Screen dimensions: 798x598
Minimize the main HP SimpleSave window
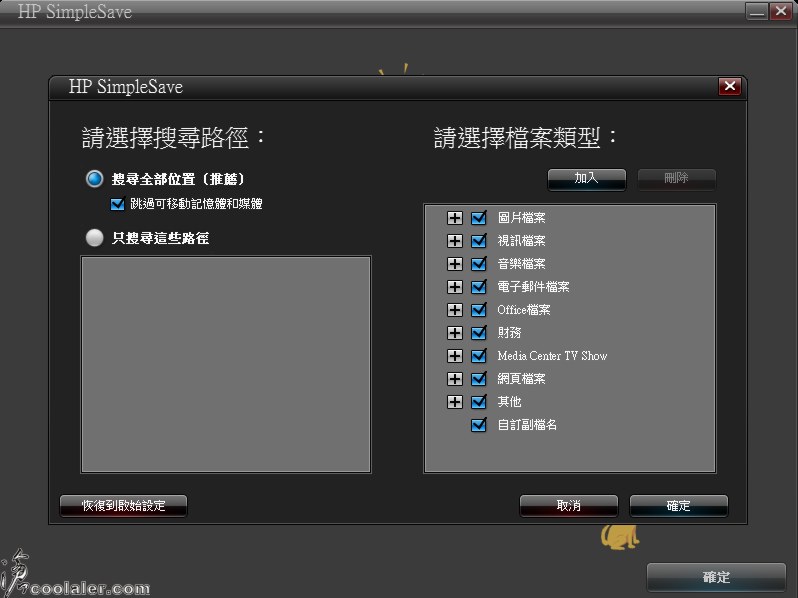click(757, 11)
